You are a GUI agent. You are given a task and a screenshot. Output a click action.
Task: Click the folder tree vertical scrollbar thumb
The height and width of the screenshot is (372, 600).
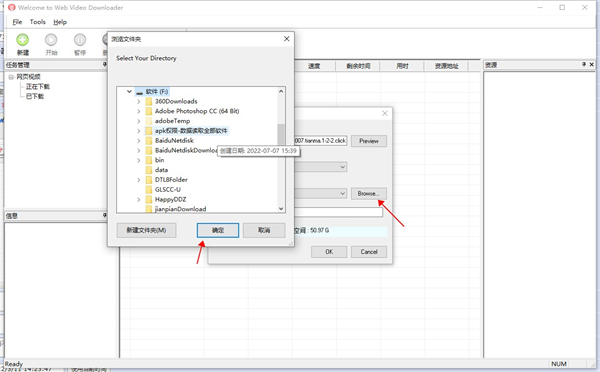(281, 135)
